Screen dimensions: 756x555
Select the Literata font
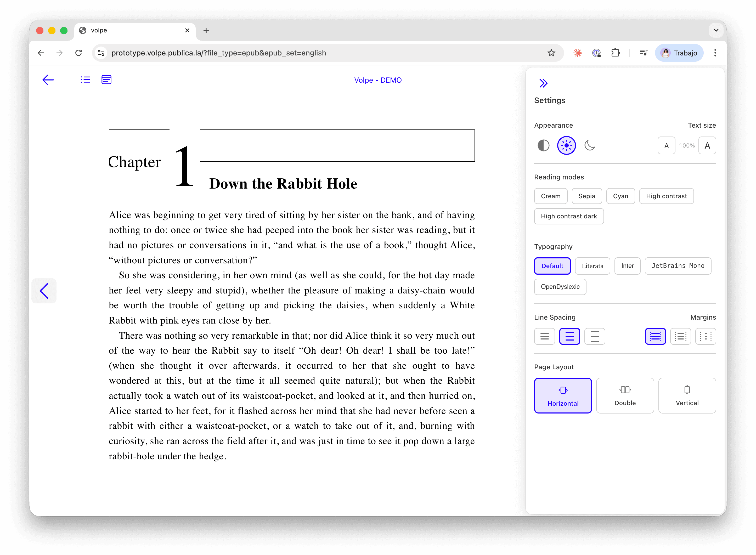pos(592,266)
